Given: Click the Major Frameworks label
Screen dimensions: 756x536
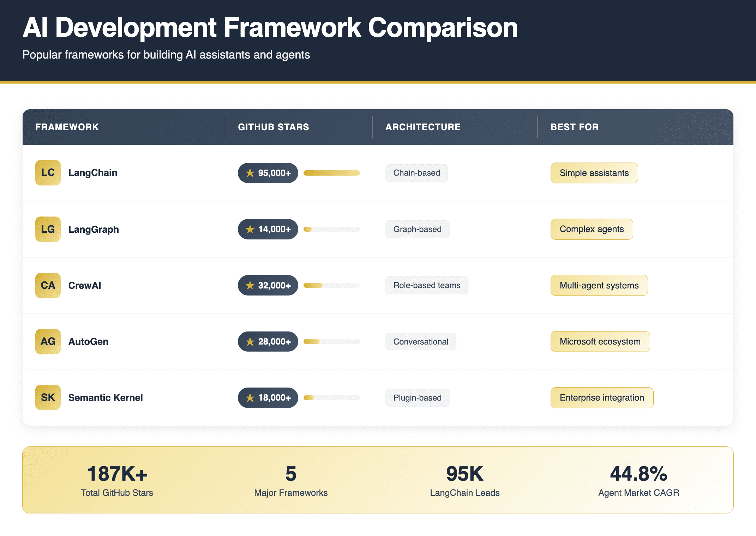Looking at the screenshot, I should [x=291, y=493].
